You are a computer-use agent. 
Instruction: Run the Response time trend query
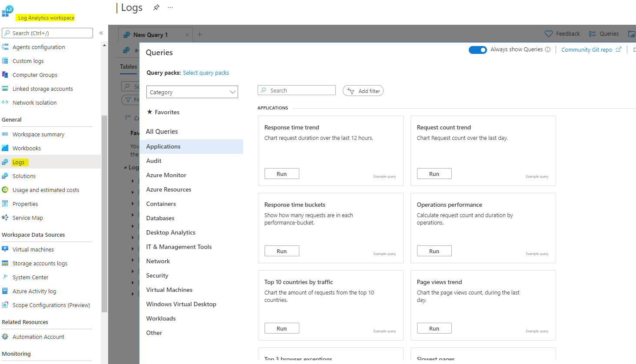pos(282,174)
